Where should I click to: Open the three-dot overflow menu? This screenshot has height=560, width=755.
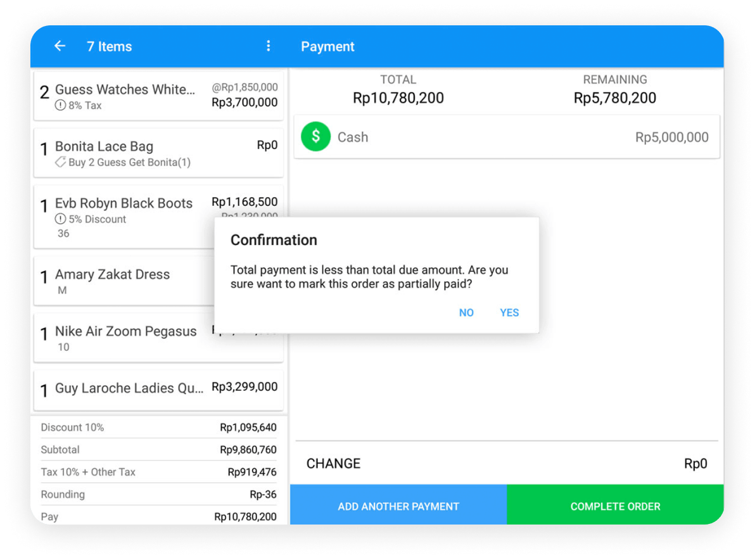[x=268, y=46]
